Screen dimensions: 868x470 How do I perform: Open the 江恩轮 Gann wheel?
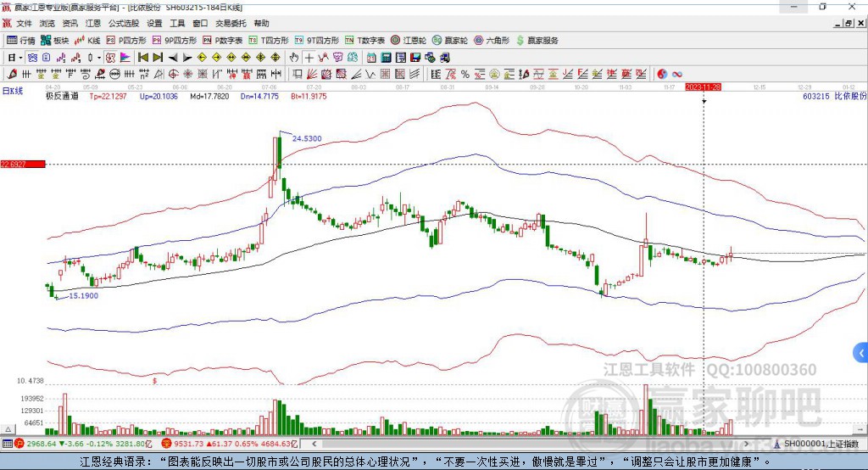pos(409,41)
